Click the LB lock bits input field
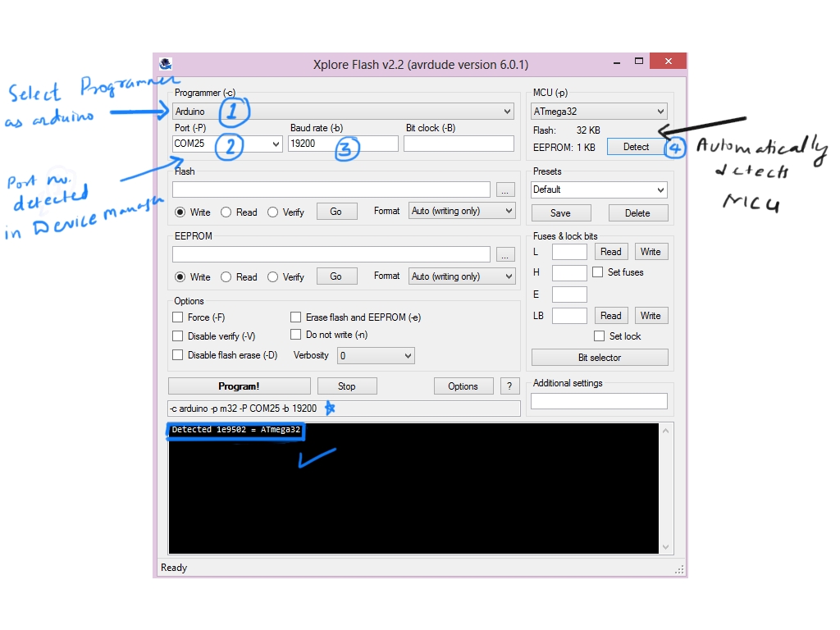The width and height of the screenshot is (840, 630). pyautogui.click(x=569, y=316)
